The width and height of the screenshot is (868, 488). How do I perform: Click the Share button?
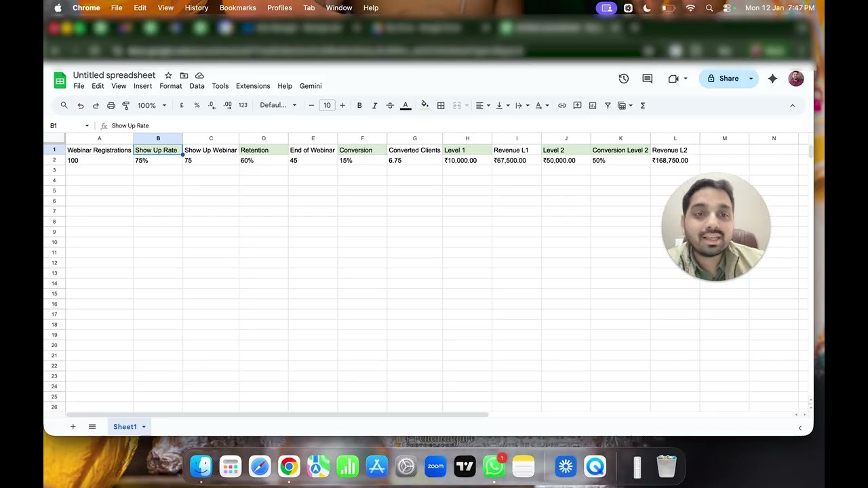point(723,79)
